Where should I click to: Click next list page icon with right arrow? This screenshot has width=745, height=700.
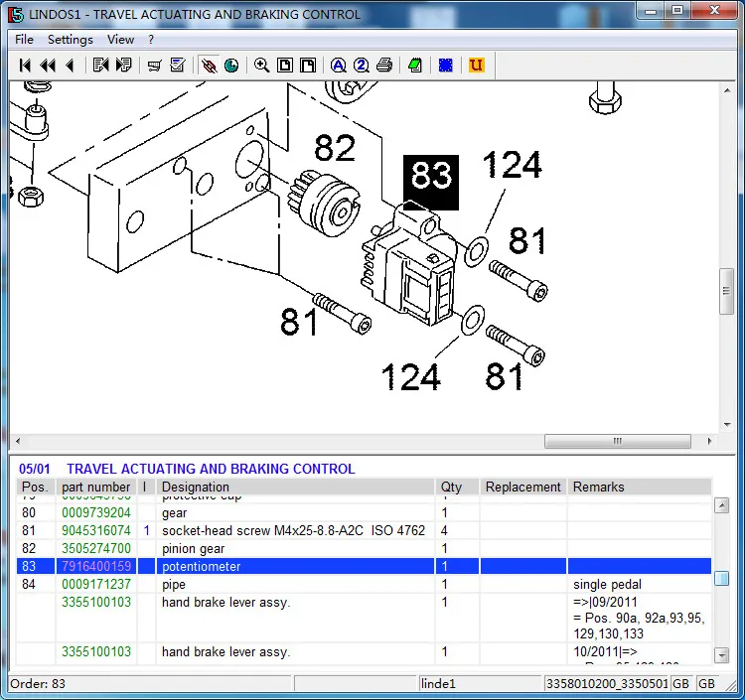123,66
